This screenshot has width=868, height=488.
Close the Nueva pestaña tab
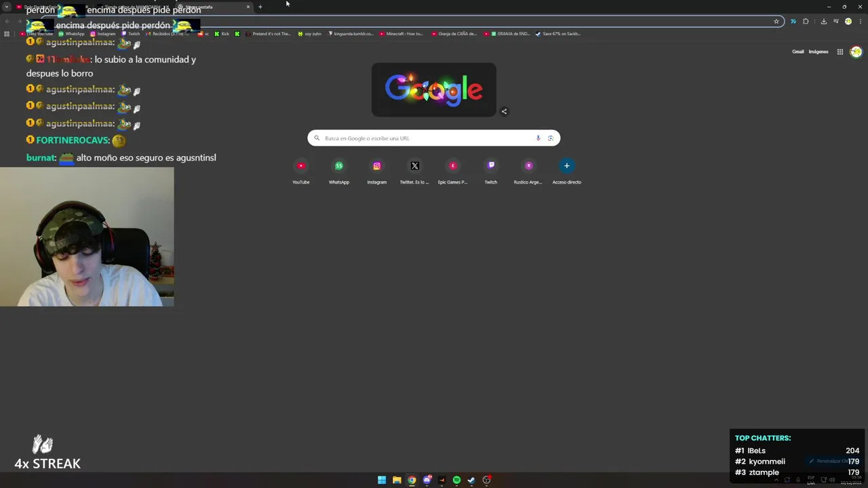click(248, 7)
